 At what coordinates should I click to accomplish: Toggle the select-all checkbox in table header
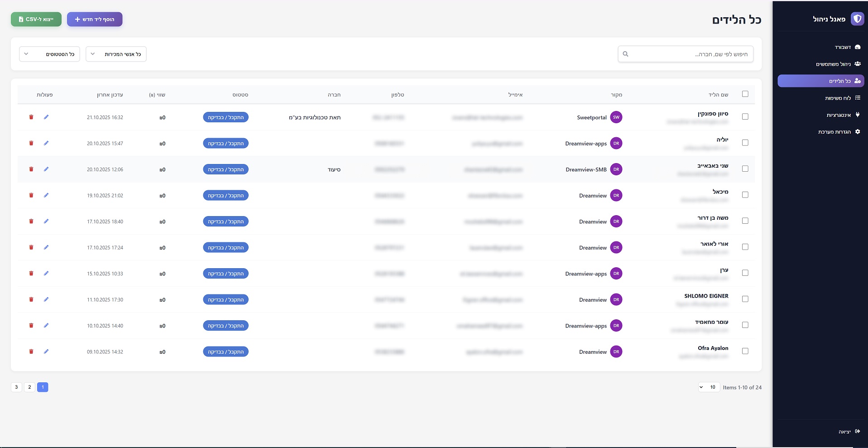[745, 94]
